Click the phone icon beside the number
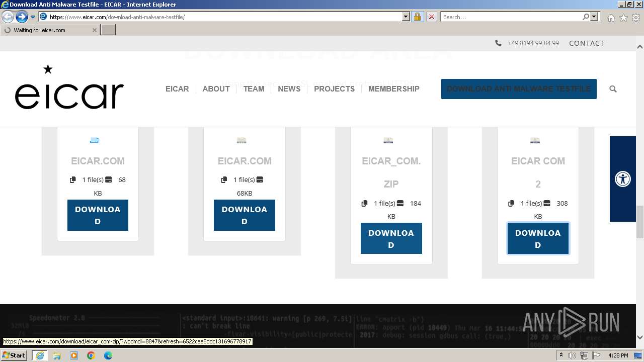The height and width of the screenshot is (362, 644). (498, 43)
